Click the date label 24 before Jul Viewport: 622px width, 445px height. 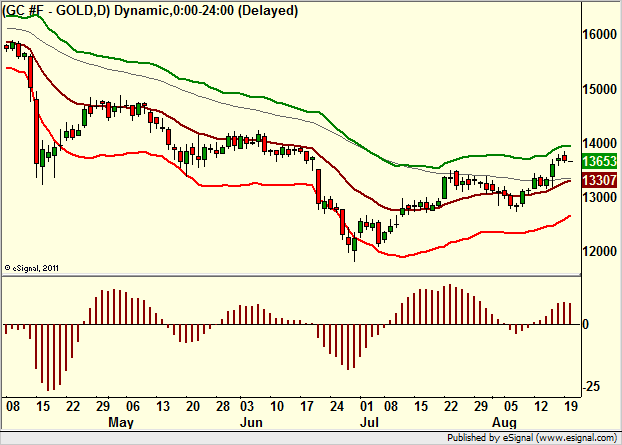tap(337, 406)
